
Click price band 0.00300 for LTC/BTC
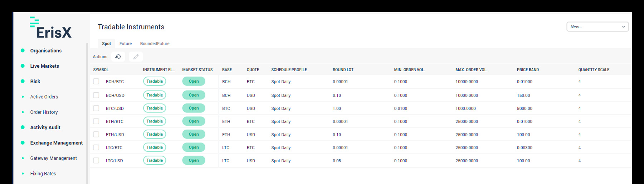click(525, 147)
